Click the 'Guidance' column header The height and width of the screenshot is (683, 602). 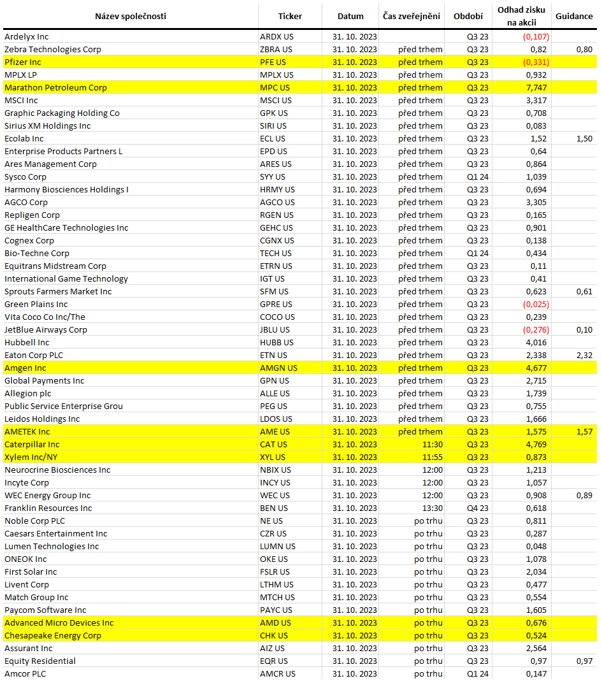pos(574,16)
